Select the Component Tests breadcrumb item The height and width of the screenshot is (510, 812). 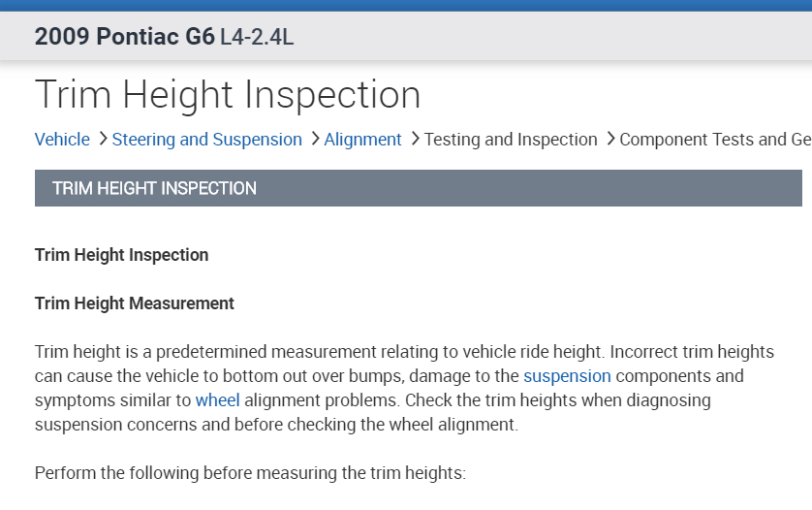[x=714, y=140]
